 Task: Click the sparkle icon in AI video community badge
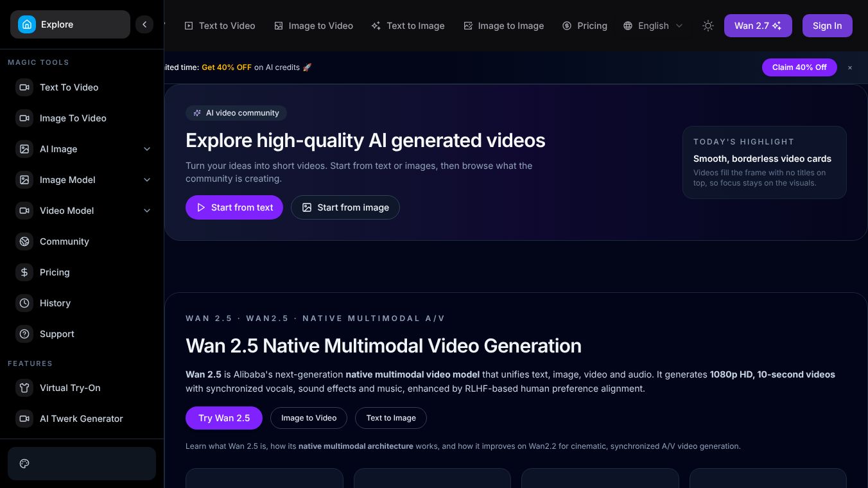[x=197, y=113]
